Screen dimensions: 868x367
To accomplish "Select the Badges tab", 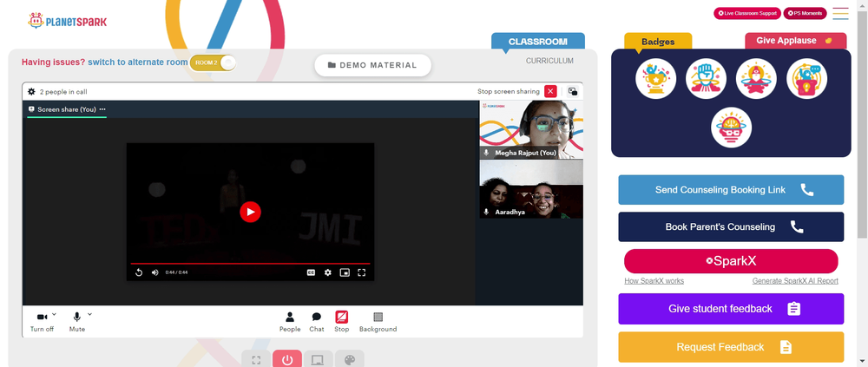I will (658, 42).
